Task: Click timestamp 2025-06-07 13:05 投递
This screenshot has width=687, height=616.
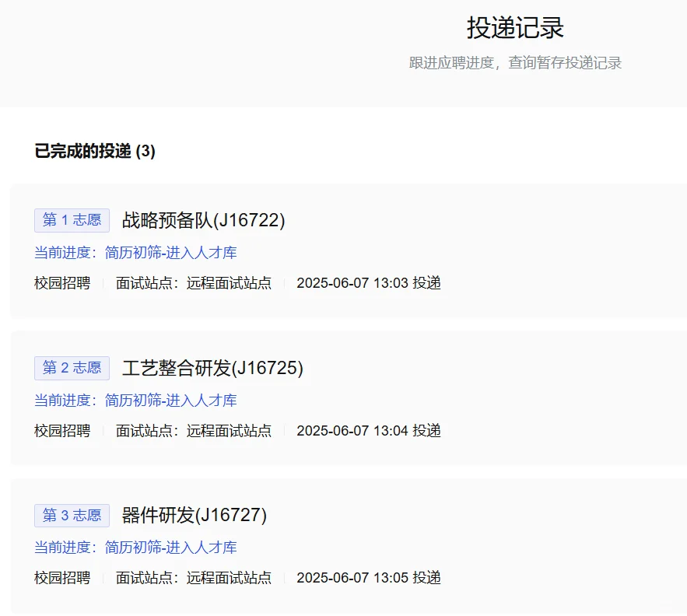Action: [x=369, y=578]
